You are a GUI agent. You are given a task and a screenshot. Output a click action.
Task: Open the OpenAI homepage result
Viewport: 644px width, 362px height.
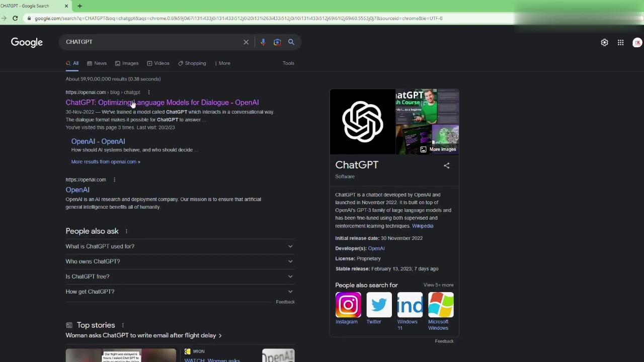[x=77, y=190]
